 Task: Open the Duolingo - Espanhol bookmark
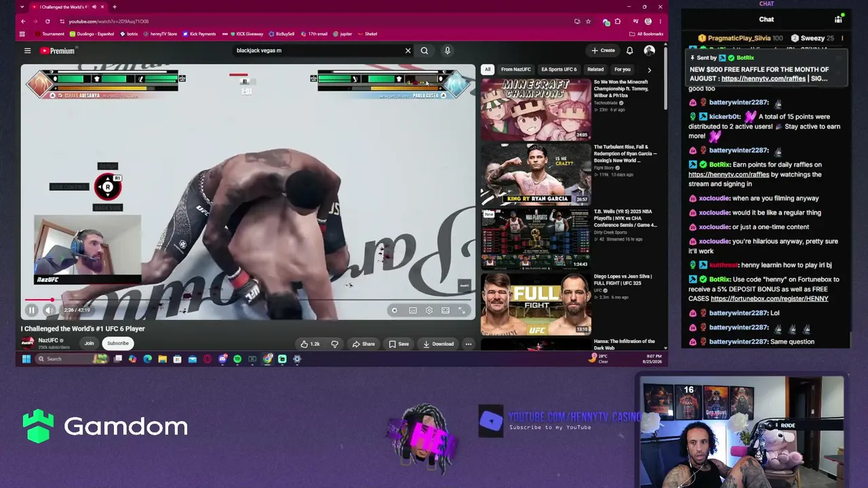tap(92, 34)
